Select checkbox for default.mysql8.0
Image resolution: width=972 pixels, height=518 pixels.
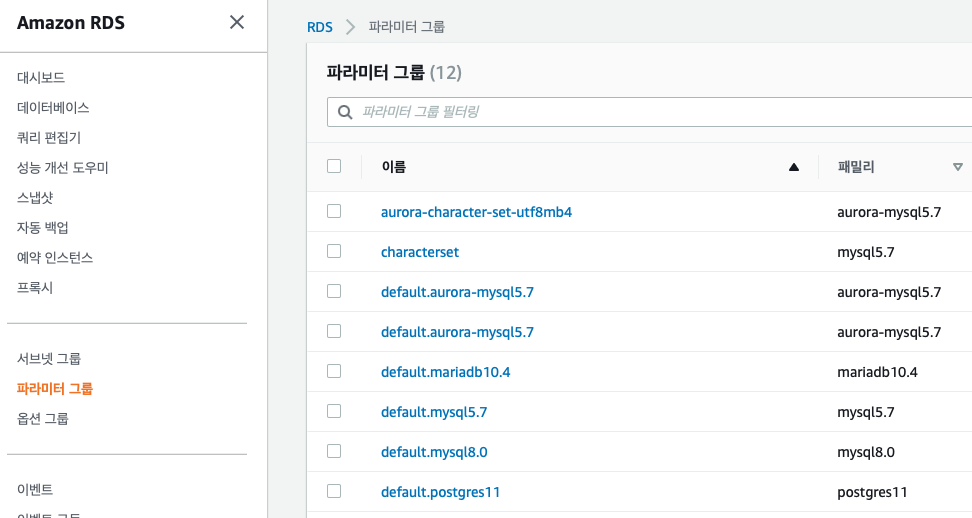pyautogui.click(x=334, y=451)
